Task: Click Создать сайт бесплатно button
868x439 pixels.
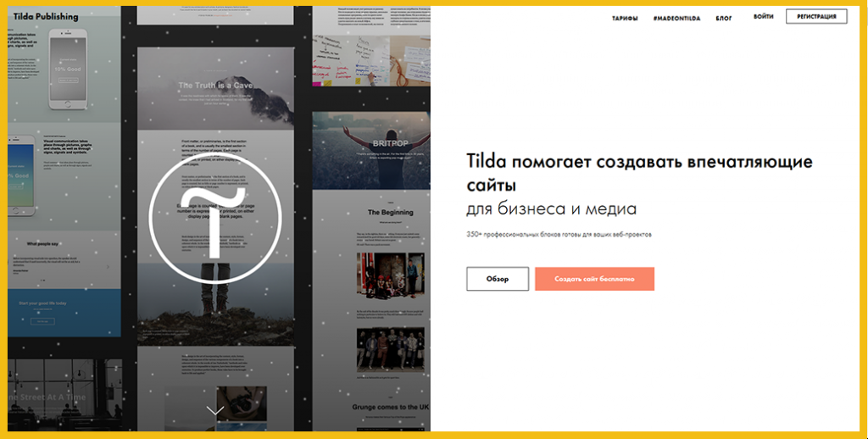Action: coord(594,279)
